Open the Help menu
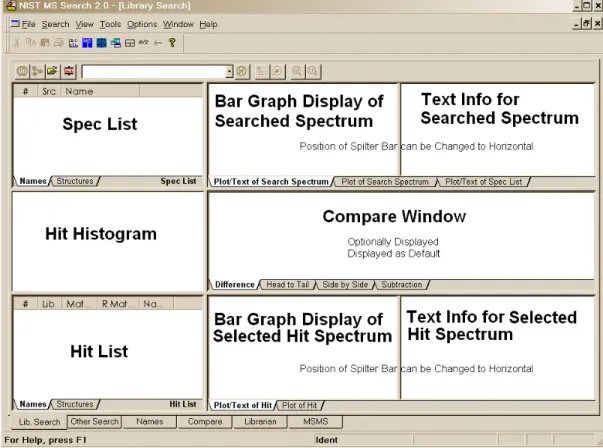This screenshot has width=603, height=448. (x=208, y=24)
